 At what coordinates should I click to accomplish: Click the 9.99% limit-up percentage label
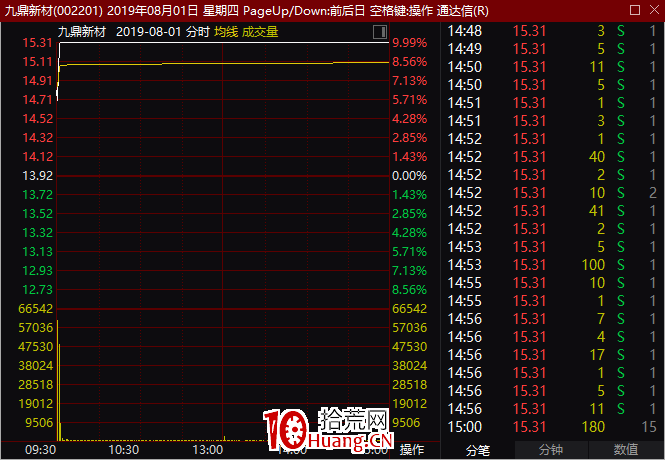coord(409,43)
